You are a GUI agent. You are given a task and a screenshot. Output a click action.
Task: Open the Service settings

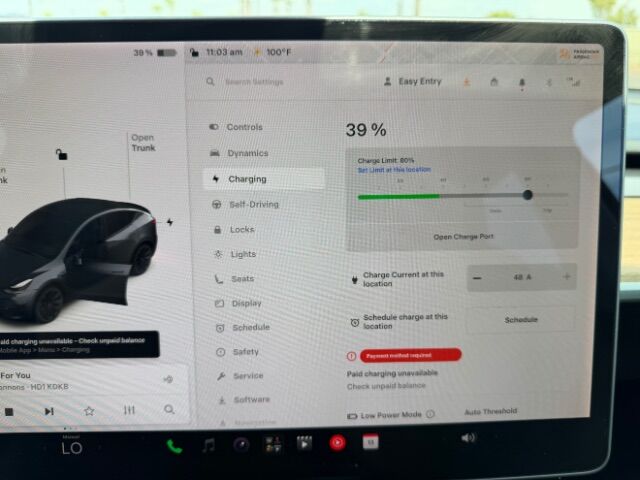point(240,376)
